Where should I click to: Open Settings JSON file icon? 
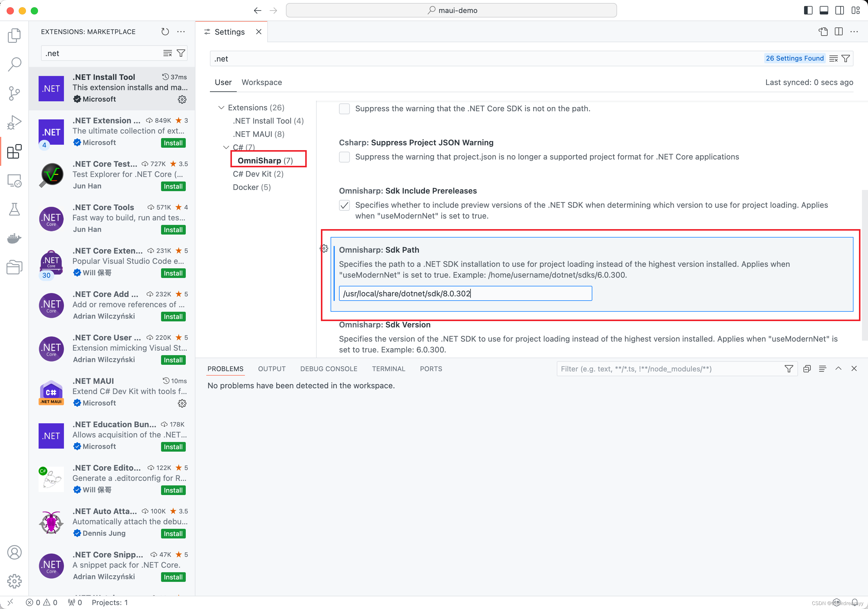click(823, 32)
